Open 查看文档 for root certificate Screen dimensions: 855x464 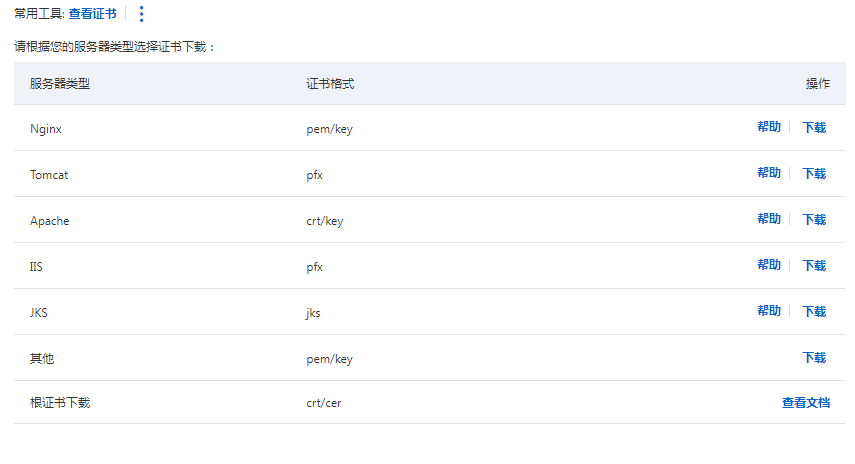805,403
